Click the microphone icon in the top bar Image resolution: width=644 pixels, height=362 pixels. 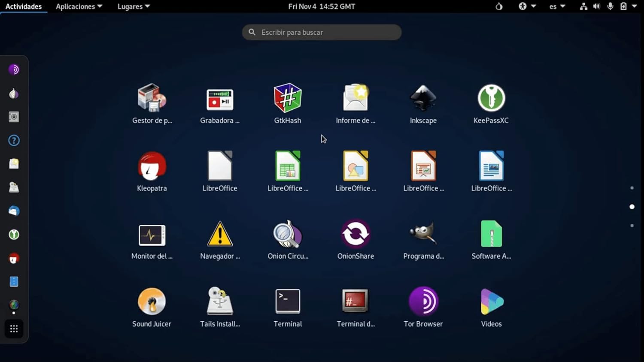[610, 6]
